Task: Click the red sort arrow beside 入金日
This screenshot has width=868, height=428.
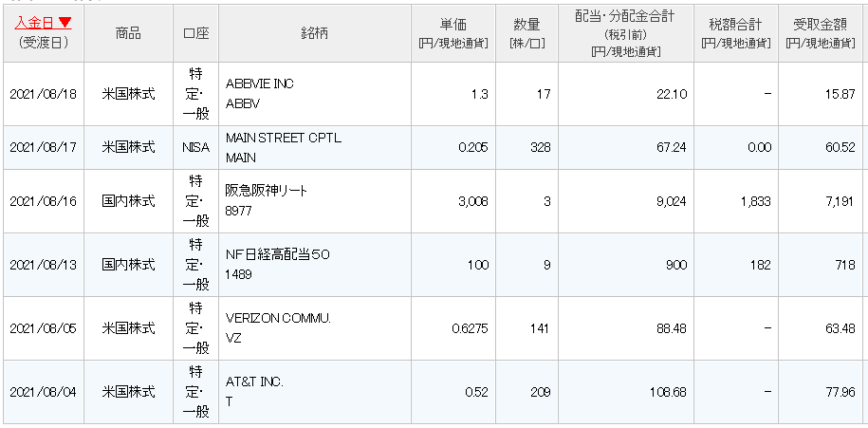Action: (65, 22)
